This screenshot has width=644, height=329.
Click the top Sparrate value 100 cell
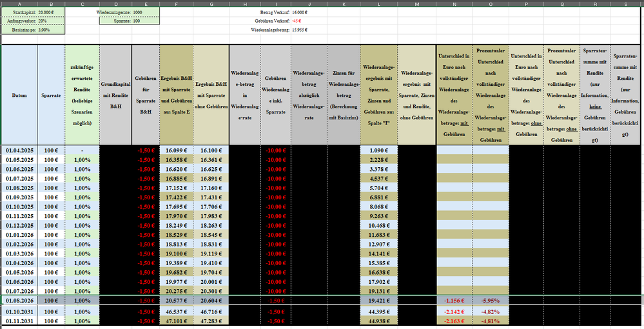pyautogui.click(x=146, y=21)
